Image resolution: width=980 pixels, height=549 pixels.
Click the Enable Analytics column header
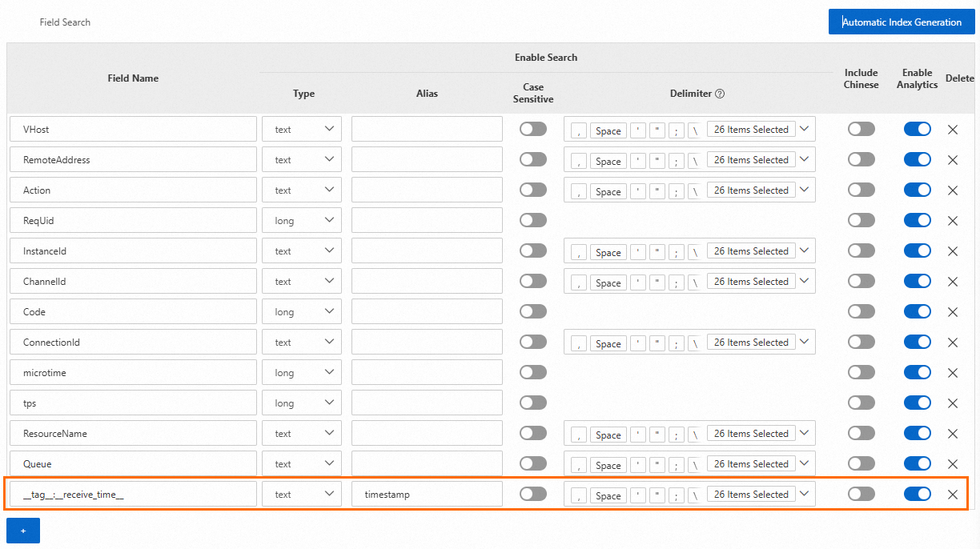click(x=918, y=78)
